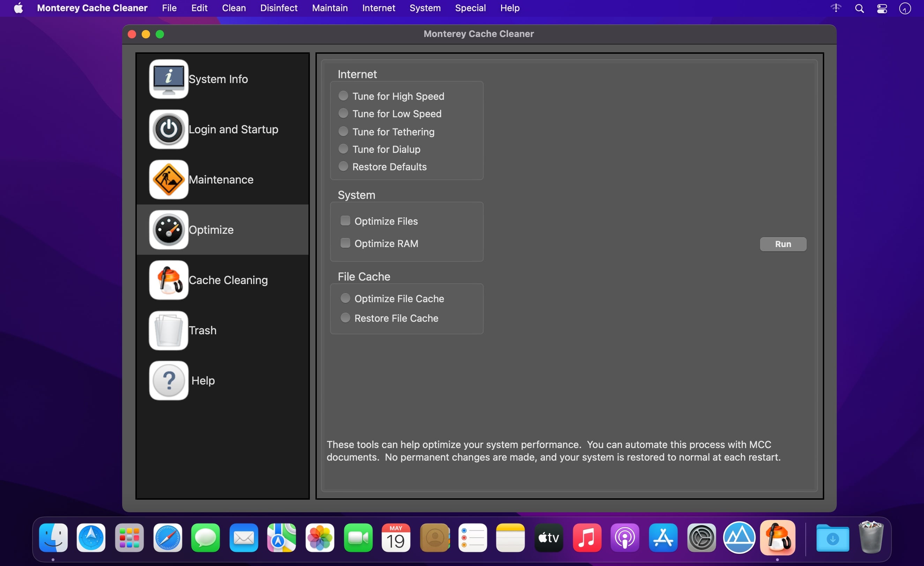Open the Maintain menu
The width and height of the screenshot is (924, 566).
(330, 8)
